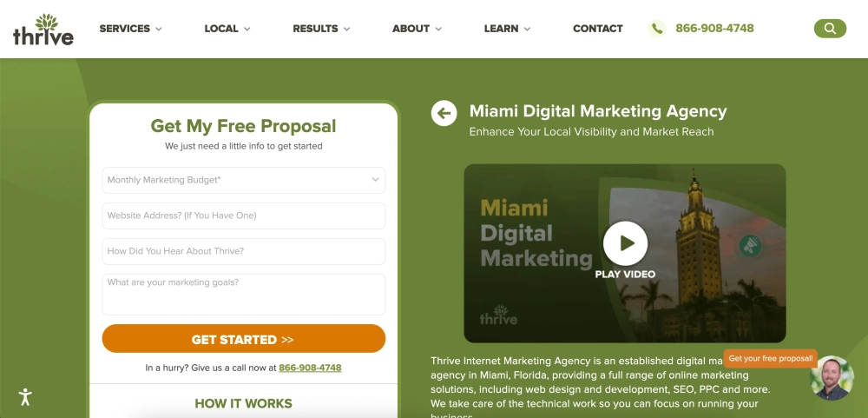
Task: Click the green phone icon
Action: (x=657, y=29)
